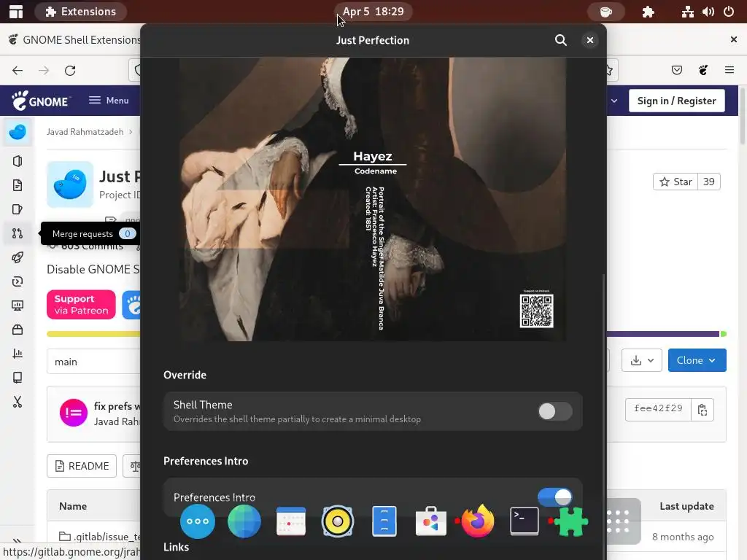This screenshot has height=560, width=747.
Task: Click the caffeine cup indicator in top bar
Action: pos(605,12)
